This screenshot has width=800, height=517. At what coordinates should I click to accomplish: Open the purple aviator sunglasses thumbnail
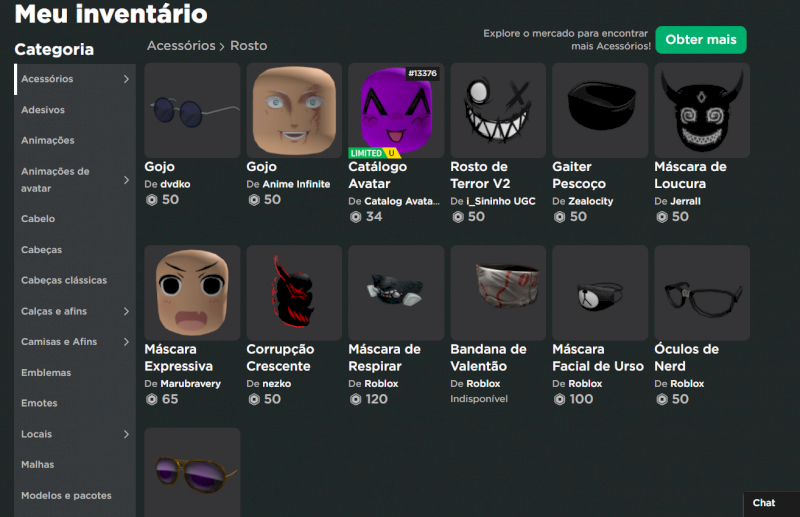(192, 473)
